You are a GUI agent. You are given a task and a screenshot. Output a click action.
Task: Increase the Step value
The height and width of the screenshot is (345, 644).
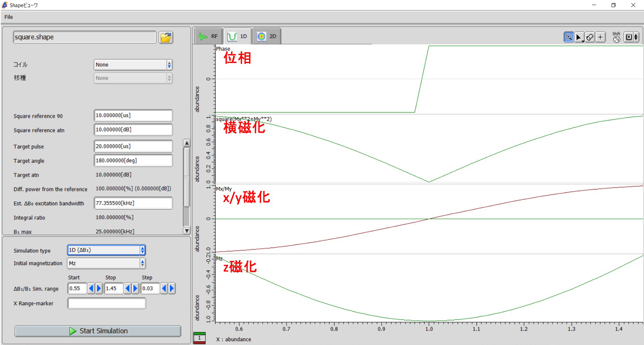click(x=172, y=288)
